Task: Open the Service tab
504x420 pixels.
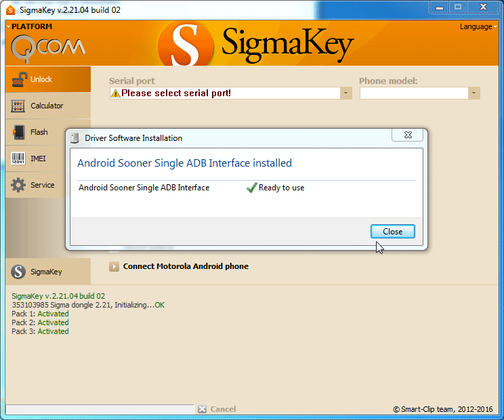Action: pos(35,185)
